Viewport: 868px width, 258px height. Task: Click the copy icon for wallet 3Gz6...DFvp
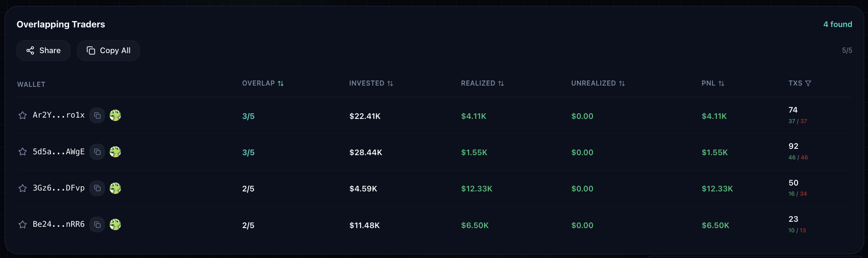click(97, 188)
